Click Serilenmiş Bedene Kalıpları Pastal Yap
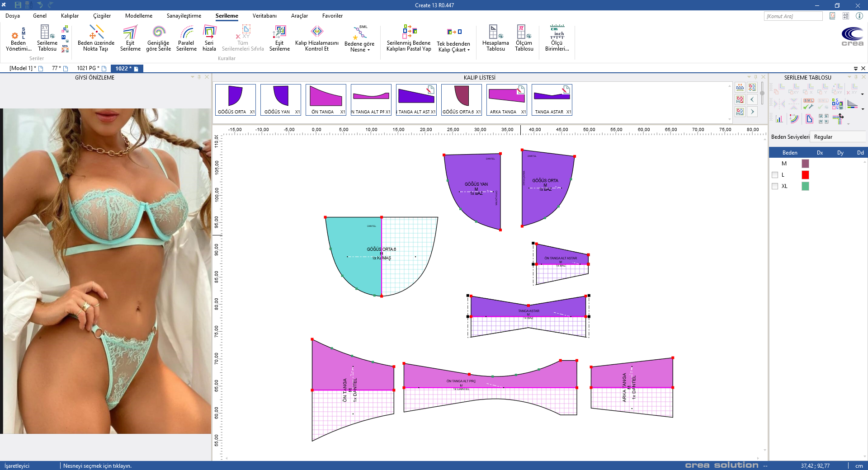The height and width of the screenshot is (470, 868). tap(409, 38)
